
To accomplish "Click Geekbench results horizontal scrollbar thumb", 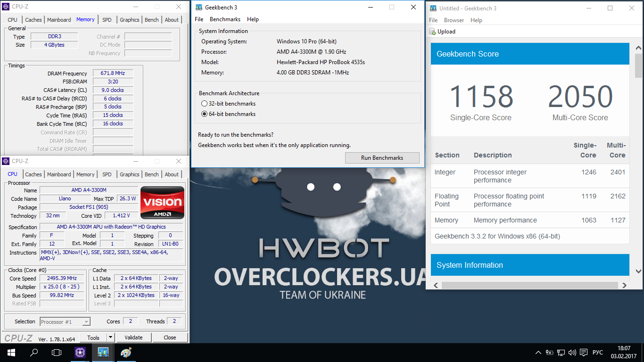I will tap(529, 286).
